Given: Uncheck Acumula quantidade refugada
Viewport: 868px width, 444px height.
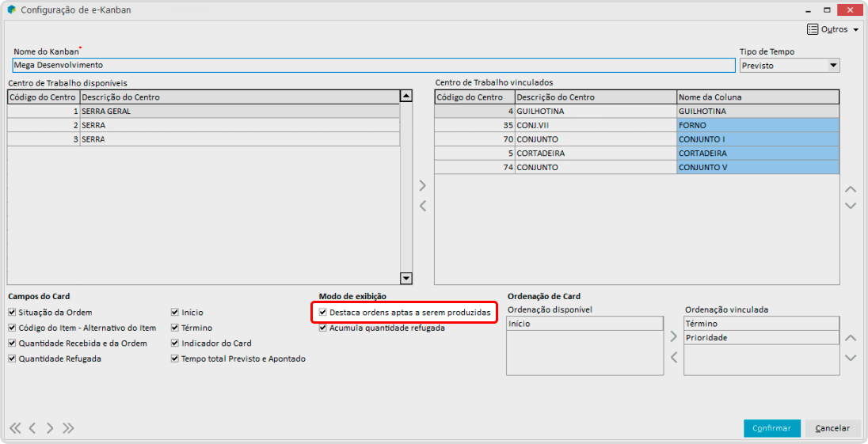Looking at the screenshot, I should (x=323, y=328).
